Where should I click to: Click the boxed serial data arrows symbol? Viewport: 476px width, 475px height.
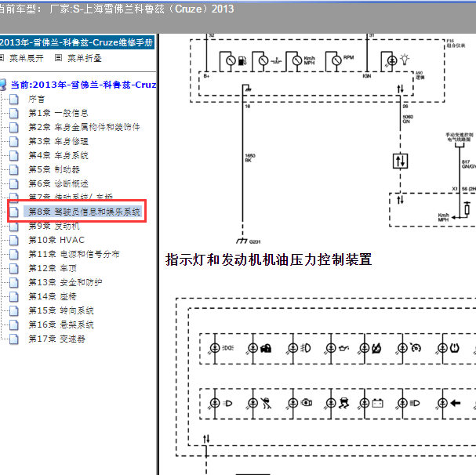(401, 161)
